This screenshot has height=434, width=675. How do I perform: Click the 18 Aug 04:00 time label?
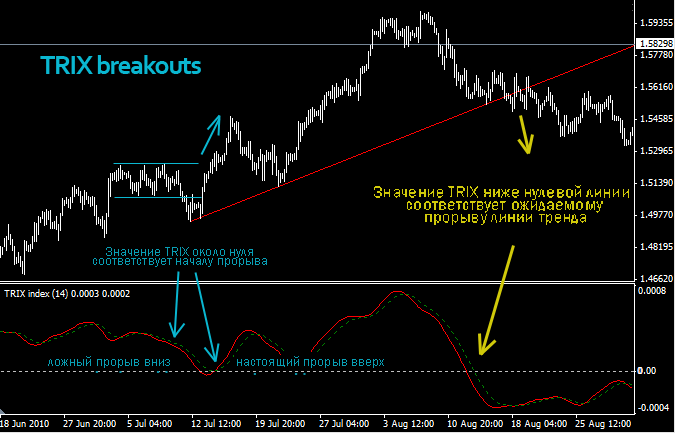coord(539,424)
